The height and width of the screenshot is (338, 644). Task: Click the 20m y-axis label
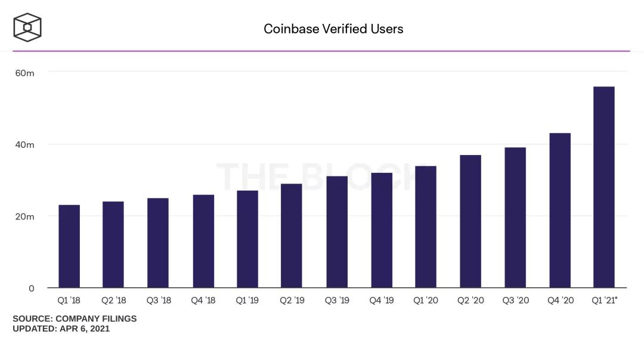(24, 216)
